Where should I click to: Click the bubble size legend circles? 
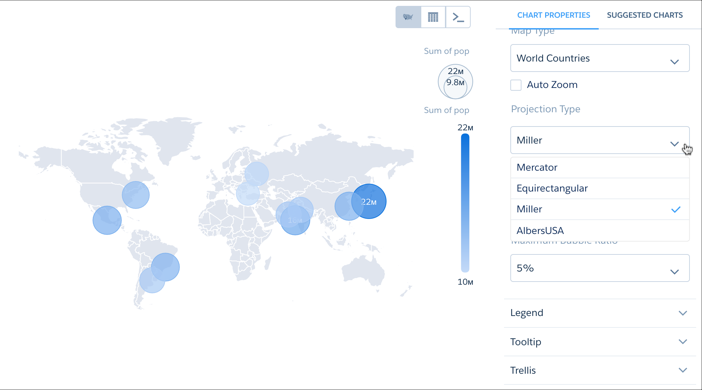[455, 81]
